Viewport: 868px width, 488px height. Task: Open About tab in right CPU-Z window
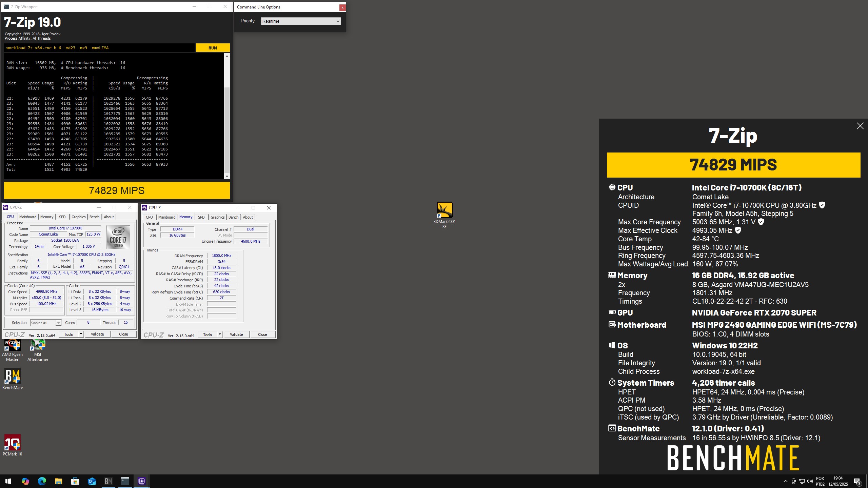point(248,217)
